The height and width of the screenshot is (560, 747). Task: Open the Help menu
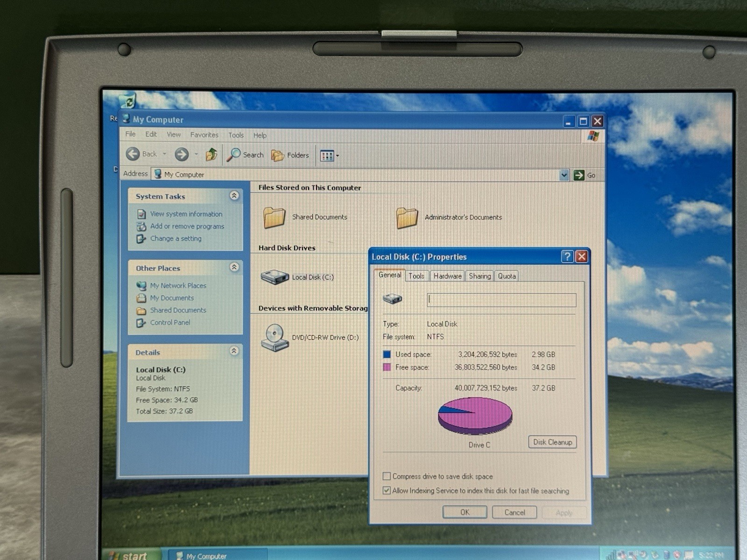(260, 135)
